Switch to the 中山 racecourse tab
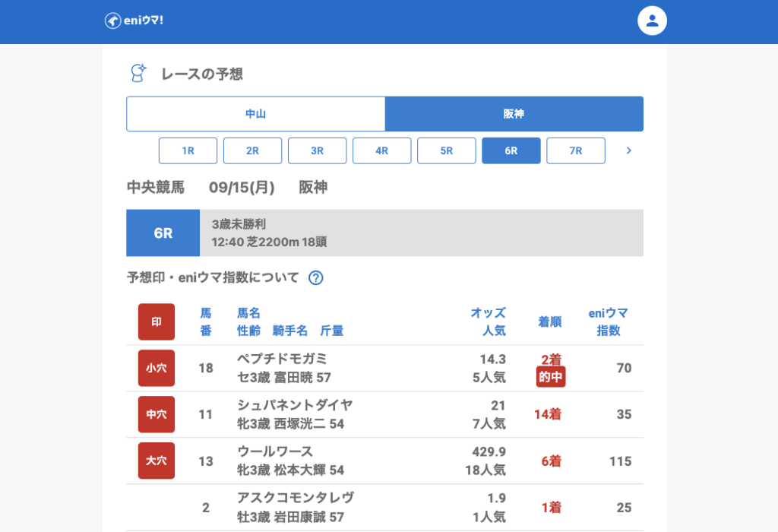778x532 pixels. coord(255,114)
